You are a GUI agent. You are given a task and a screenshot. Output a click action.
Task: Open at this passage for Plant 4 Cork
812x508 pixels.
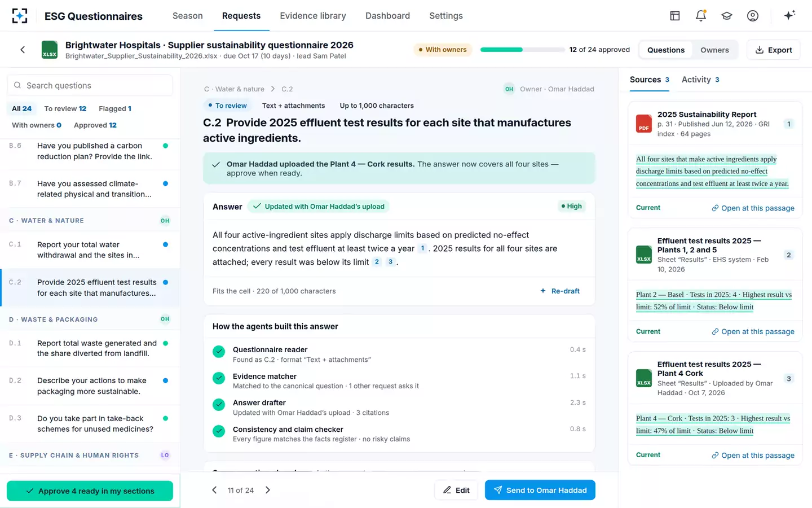753,456
